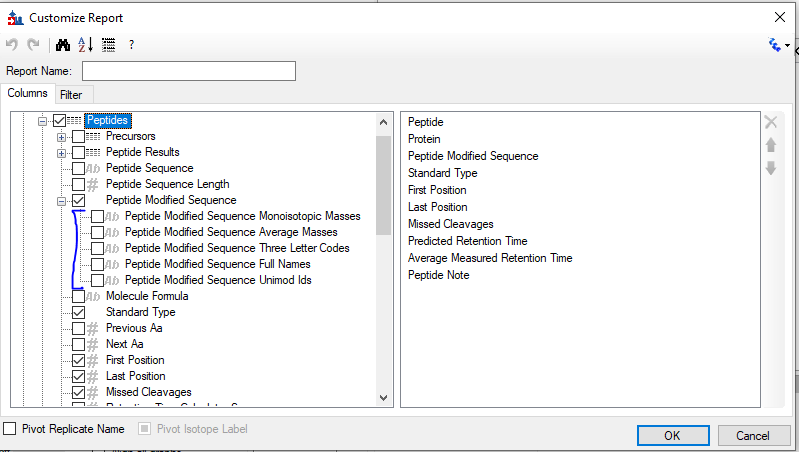
Task: Click the Report Name text field
Action: point(189,71)
